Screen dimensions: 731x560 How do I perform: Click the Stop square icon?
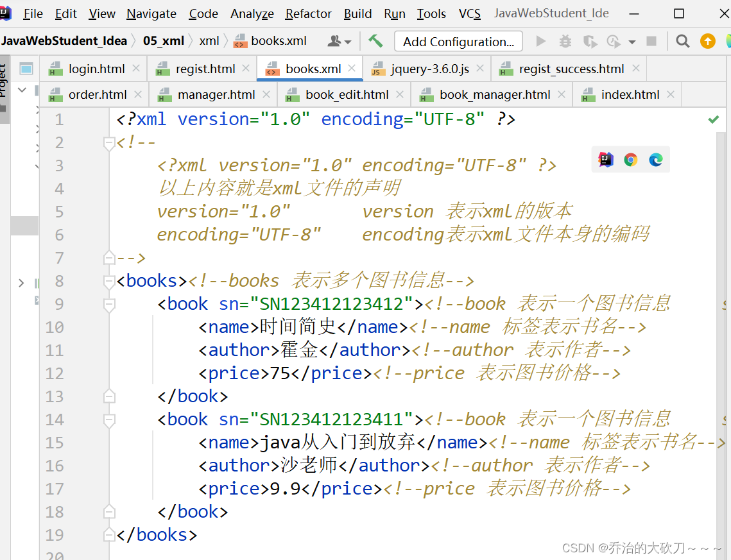(651, 42)
